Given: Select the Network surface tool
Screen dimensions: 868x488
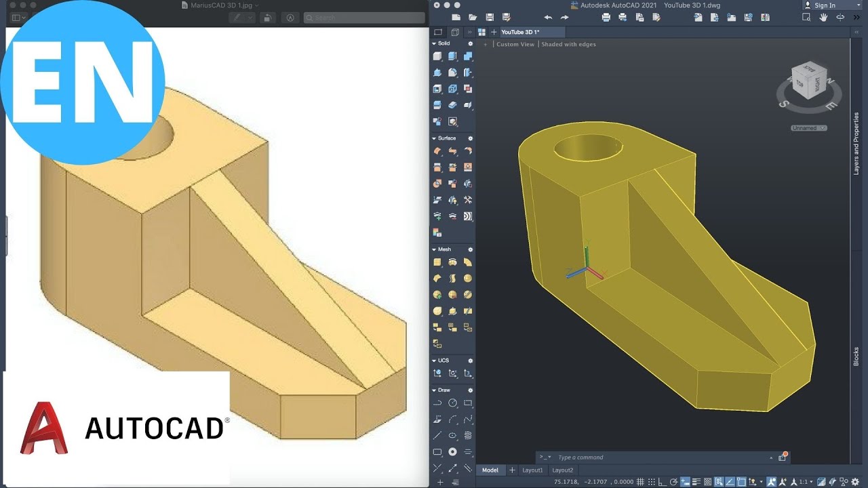Looking at the screenshot, I should pos(437,150).
